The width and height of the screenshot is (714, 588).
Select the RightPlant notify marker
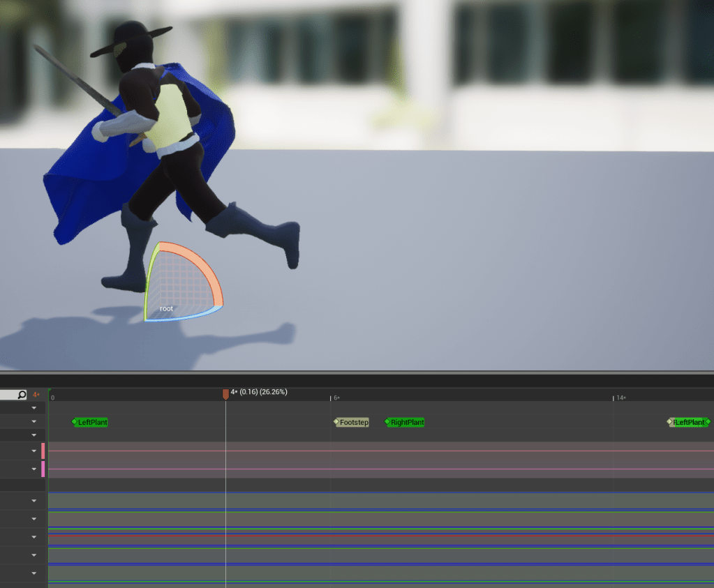406,422
